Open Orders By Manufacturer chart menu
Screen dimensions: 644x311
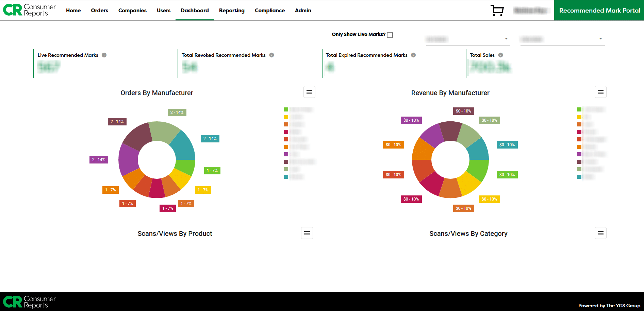click(309, 92)
